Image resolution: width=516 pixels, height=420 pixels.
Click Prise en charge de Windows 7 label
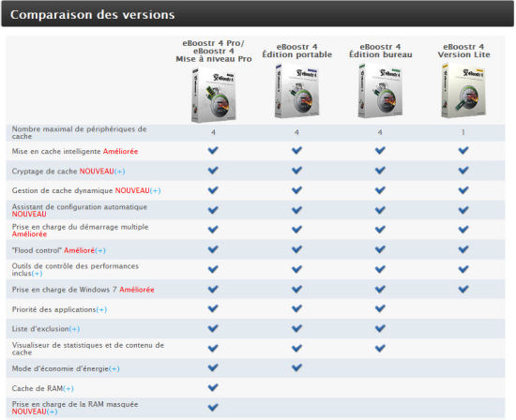point(83,290)
